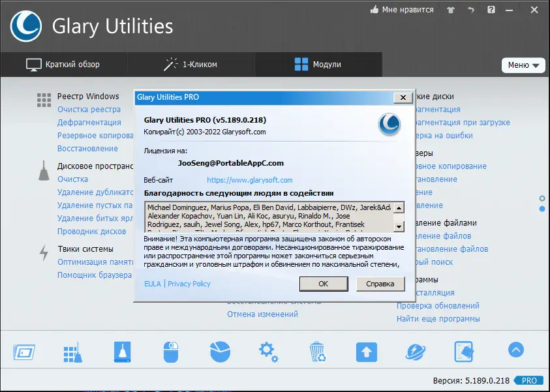Screen dimensions: 550x392
Task: Open skins via the T-shirt icon
Action: click(451, 10)
